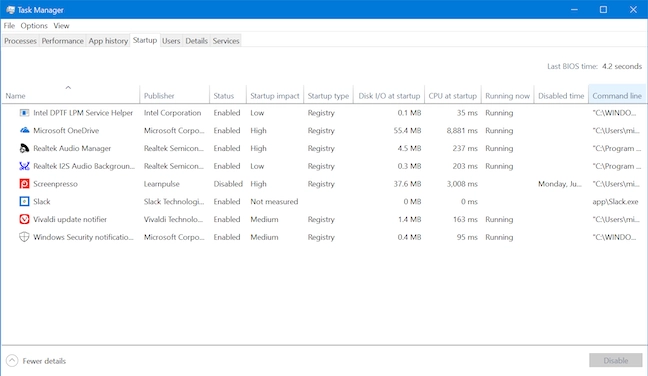
Task: Sort by Command line column header
Action: (617, 95)
